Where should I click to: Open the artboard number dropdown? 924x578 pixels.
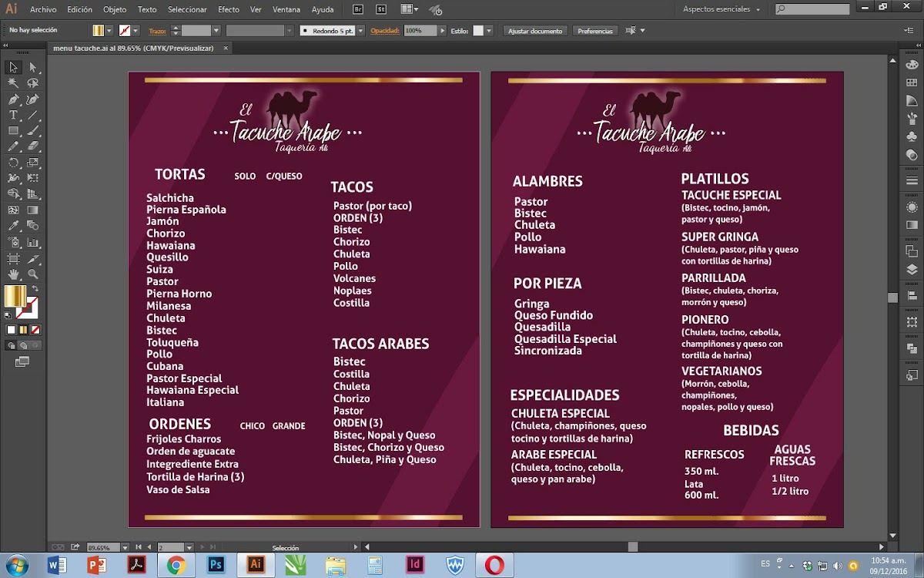coord(189,547)
